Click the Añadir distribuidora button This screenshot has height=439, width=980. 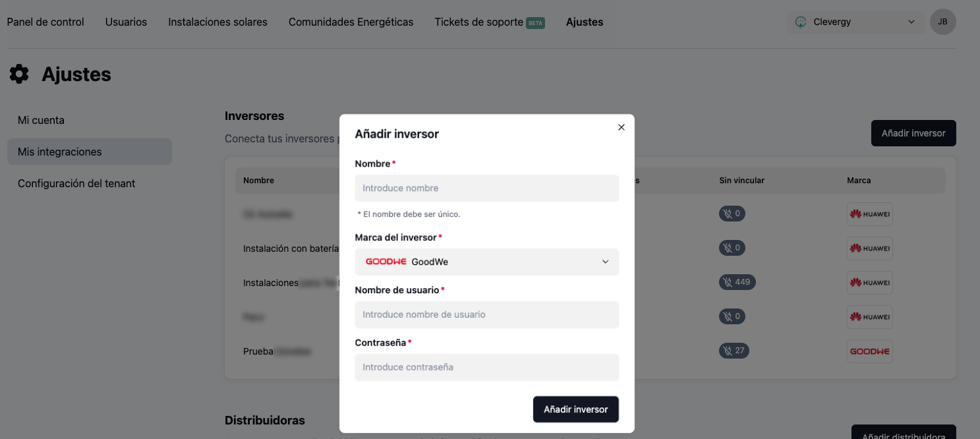point(904,432)
